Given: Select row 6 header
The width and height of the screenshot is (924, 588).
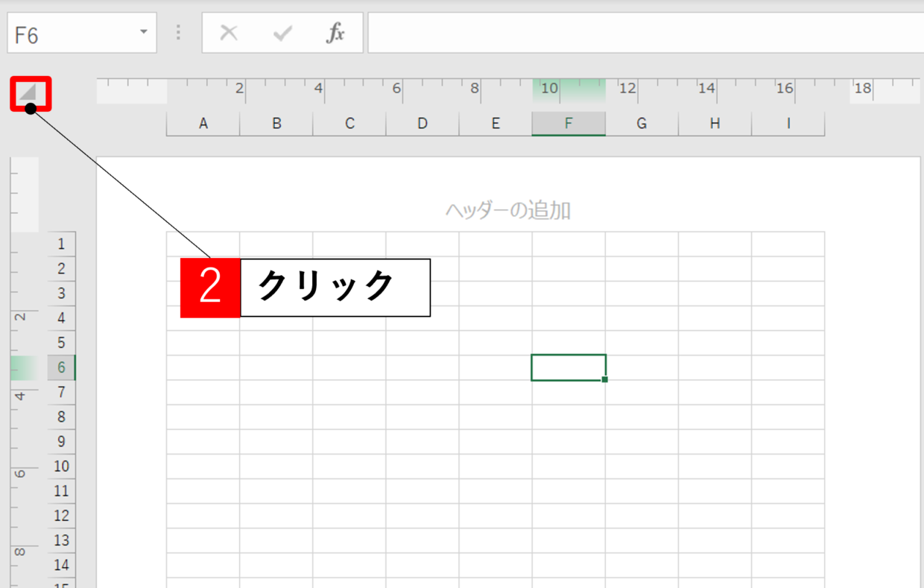Looking at the screenshot, I should point(61,367).
